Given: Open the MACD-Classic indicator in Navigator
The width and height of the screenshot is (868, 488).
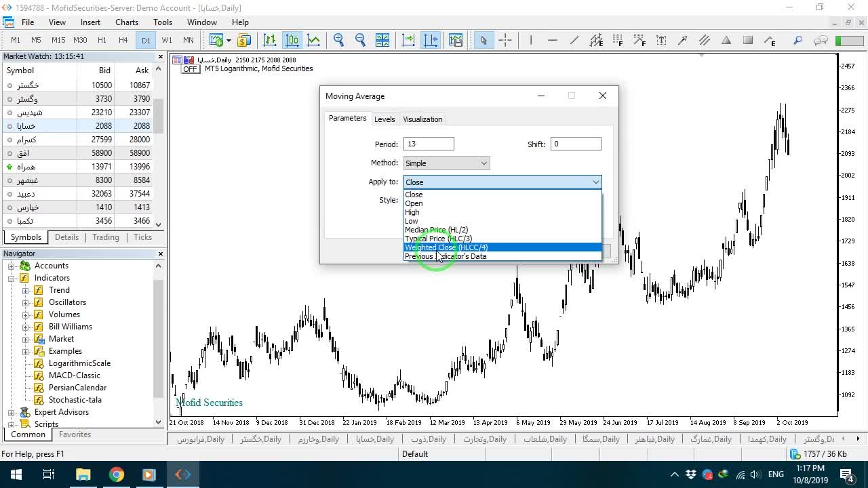Looking at the screenshot, I should coord(75,375).
